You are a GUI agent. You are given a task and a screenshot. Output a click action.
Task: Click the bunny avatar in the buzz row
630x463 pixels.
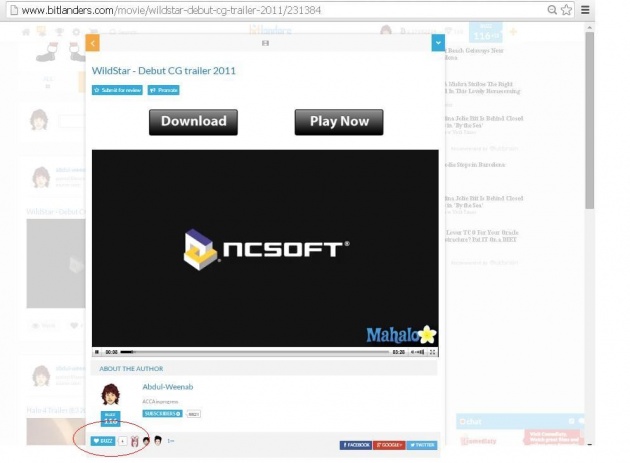[135, 441]
